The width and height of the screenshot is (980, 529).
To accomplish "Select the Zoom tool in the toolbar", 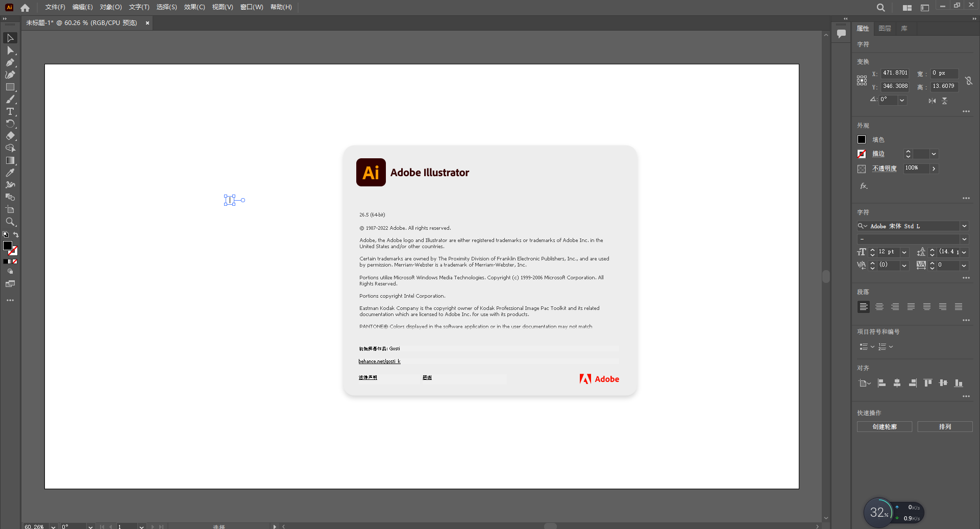I will click(10, 222).
